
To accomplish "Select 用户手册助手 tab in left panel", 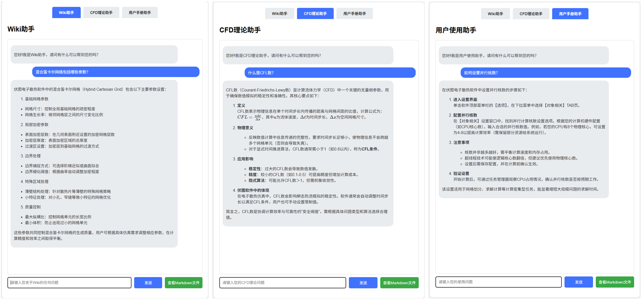I will pos(140,13).
